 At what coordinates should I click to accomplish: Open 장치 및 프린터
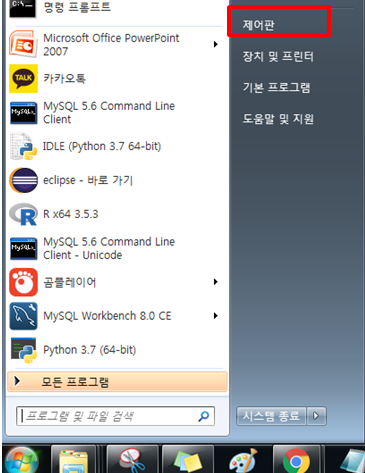278,56
